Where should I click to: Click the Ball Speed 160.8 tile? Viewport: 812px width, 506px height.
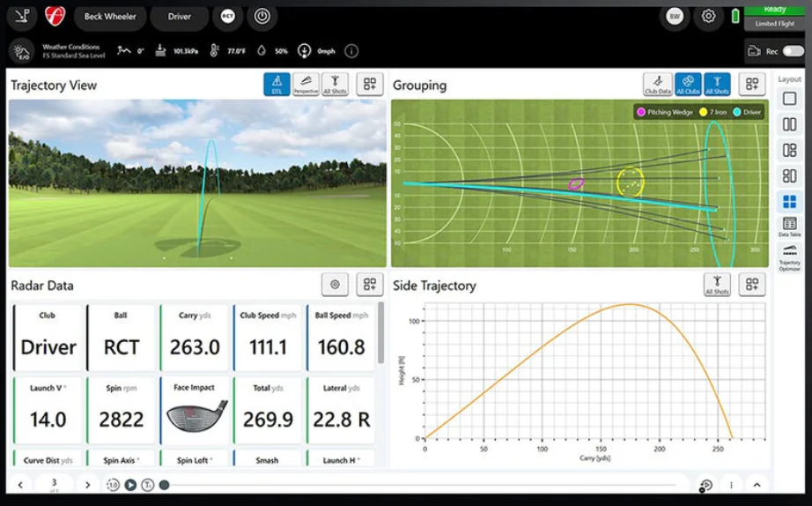[x=341, y=338]
